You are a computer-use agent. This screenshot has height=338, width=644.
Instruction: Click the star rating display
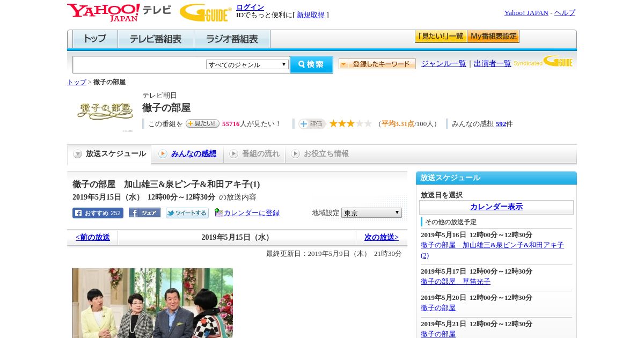350,123
